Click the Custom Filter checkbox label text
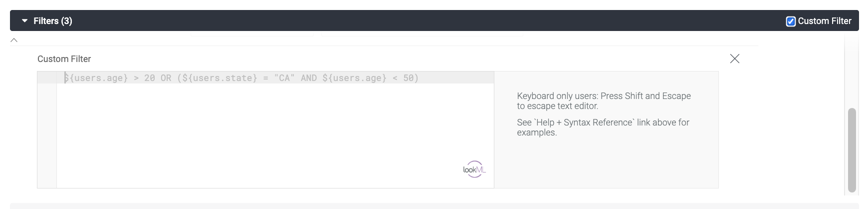 pyautogui.click(x=825, y=21)
